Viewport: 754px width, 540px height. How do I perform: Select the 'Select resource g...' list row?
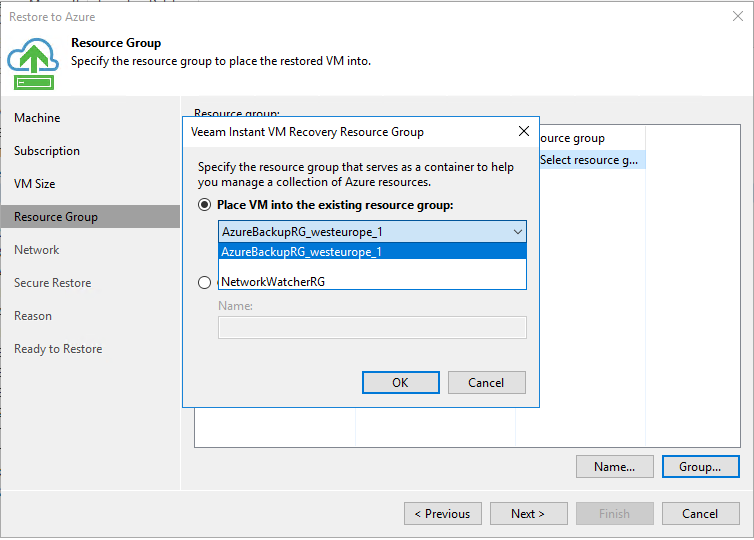coord(592,160)
